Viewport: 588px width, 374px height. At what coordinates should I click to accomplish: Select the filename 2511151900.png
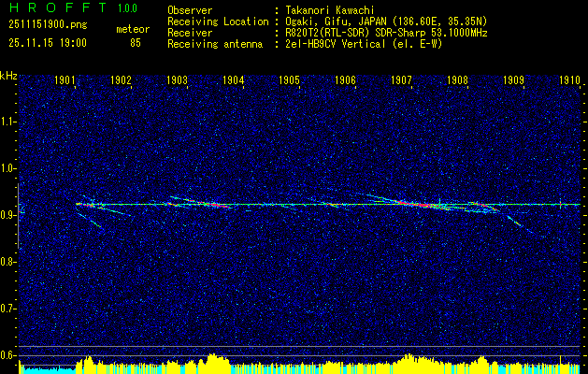click(x=48, y=25)
